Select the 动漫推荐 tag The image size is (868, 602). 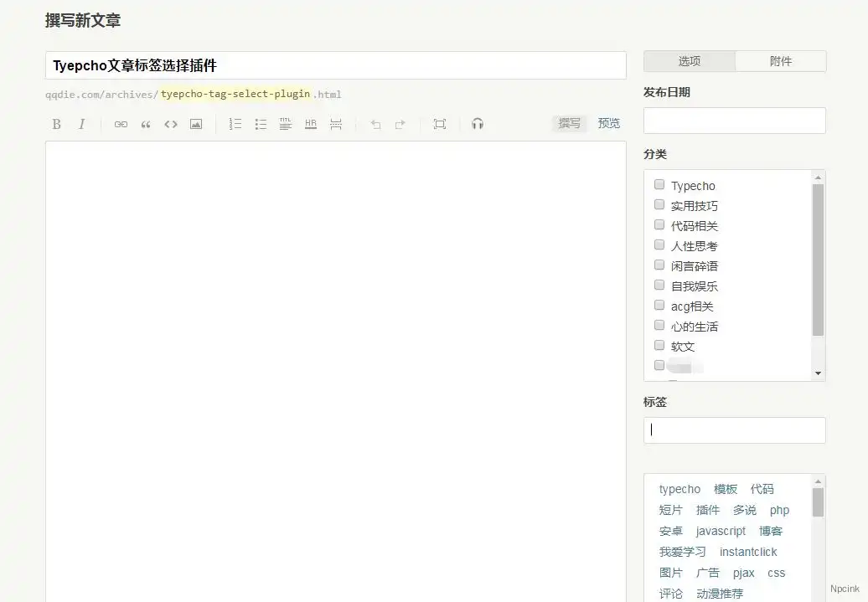tap(720, 594)
